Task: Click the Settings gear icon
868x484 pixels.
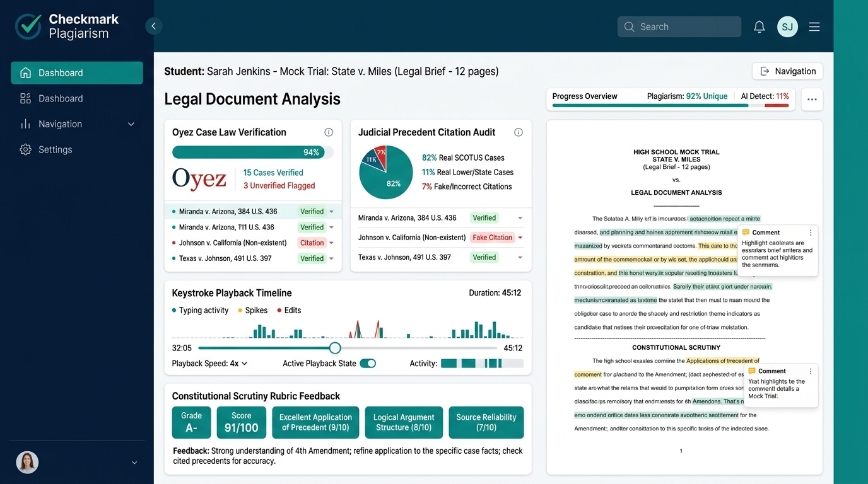Action: (26, 149)
